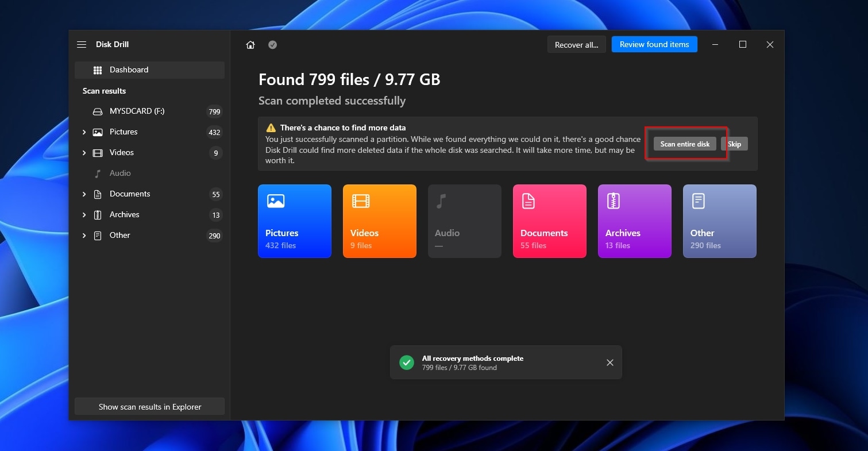Viewport: 868px width, 451px height.
Task: Expand the Documents tree node
Action: point(84,194)
